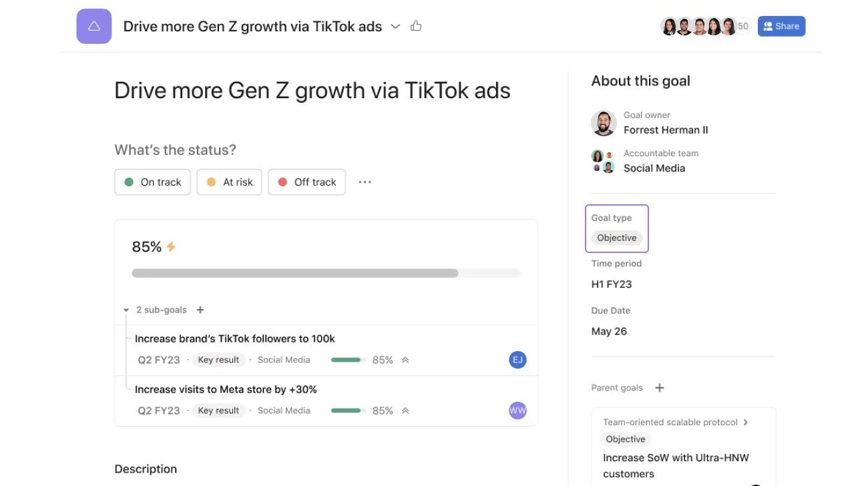This screenshot has width=868, height=486.
Task: Set status to On track
Action: [152, 182]
